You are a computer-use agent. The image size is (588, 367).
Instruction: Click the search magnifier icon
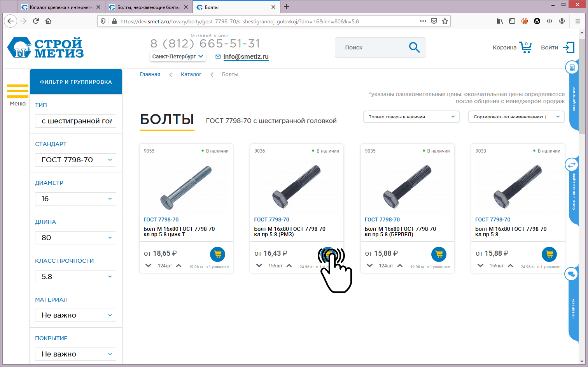tap(414, 47)
